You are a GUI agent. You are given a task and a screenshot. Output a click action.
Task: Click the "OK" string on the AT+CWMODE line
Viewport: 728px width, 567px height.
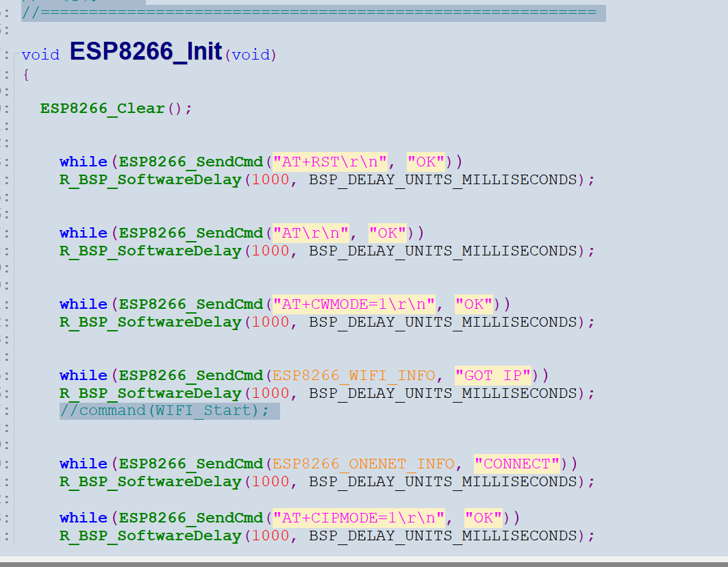474,305
